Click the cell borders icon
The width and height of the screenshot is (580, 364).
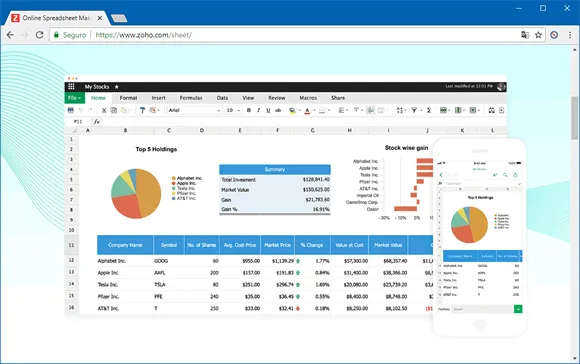click(x=322, y=110)
